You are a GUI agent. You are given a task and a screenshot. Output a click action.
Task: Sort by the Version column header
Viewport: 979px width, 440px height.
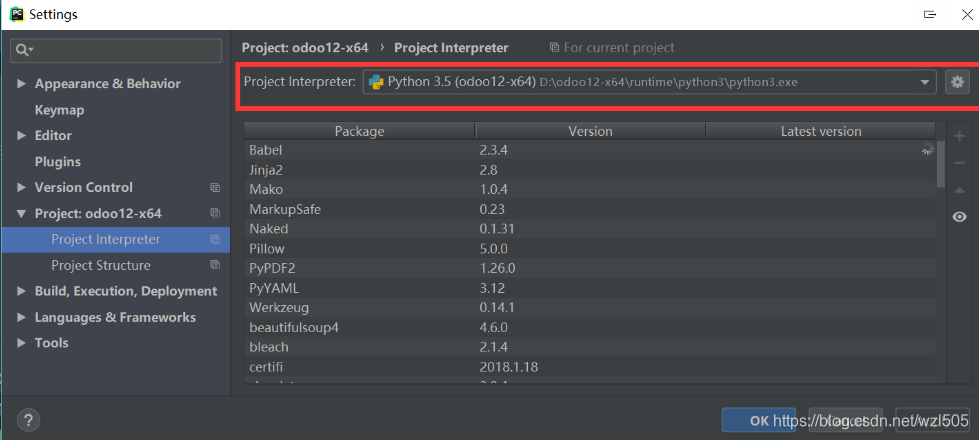[590, 131]
